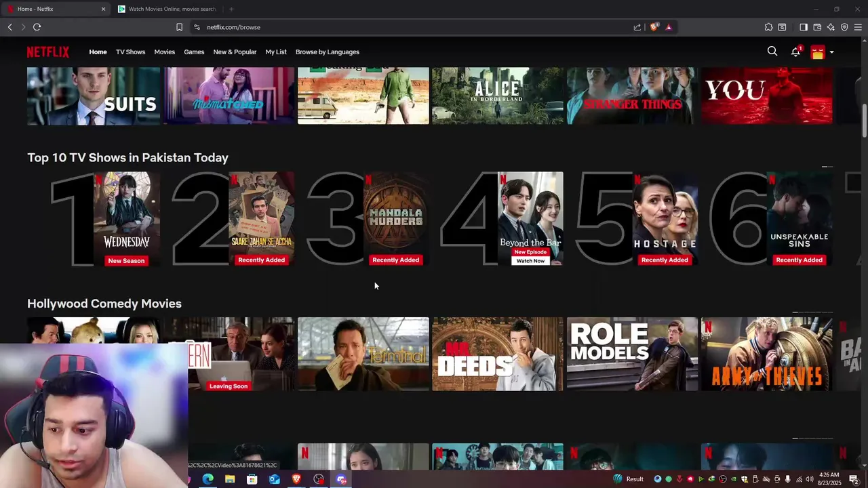Screen dimensions: 868x488
Task: Switch to Watch Movies Online tab
Action: point(167,9)
